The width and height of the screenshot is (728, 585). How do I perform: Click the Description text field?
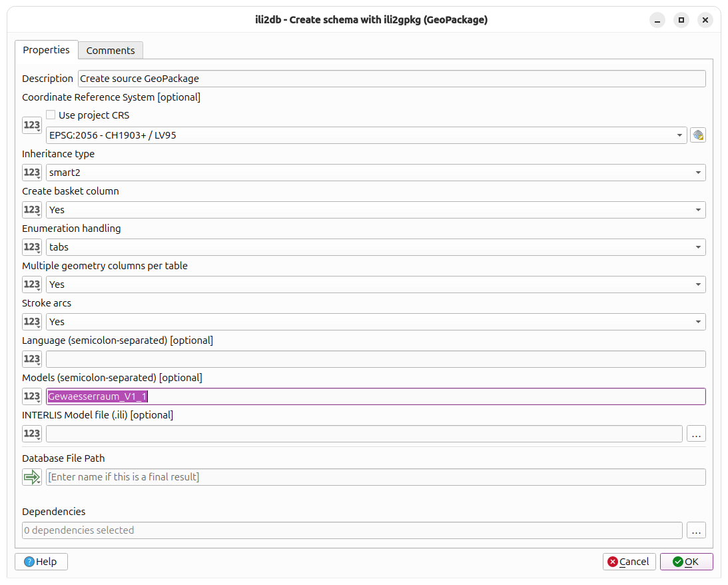point(392,79)
